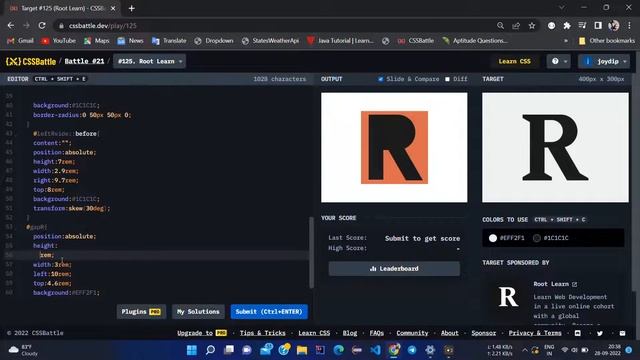Open the Chrome three-dot menu

coord(629,26)
